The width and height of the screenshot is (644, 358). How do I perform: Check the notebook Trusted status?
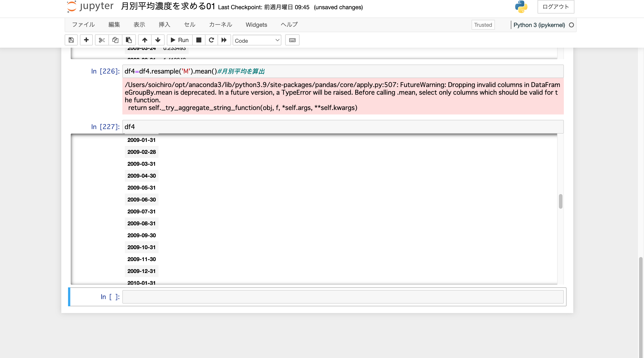[x=483, y=25]
